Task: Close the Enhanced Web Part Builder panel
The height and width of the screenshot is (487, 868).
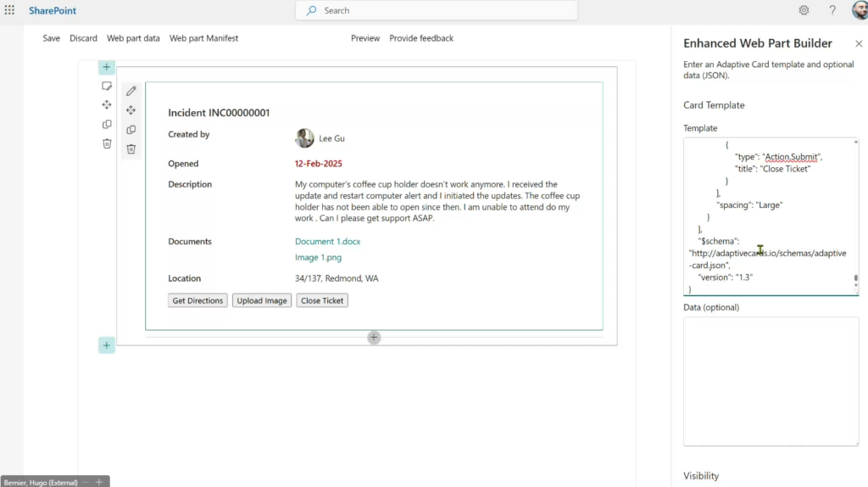Action: 858,43
